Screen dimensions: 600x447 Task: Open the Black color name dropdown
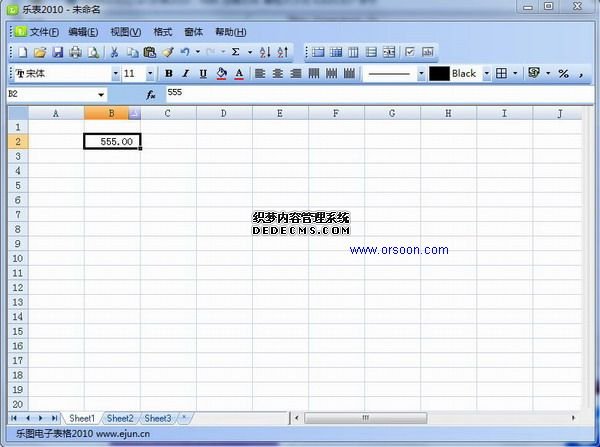pyautogui.click(x=486, y=73)
